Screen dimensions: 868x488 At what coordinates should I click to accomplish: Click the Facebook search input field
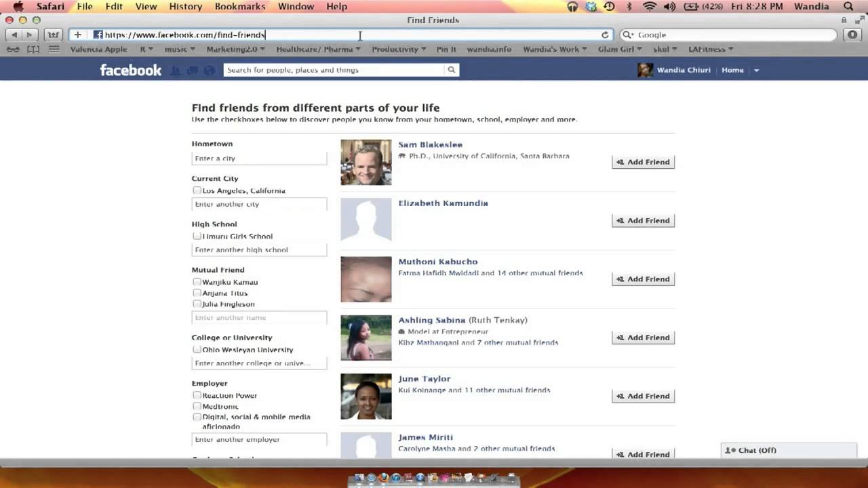click(x=334, y=70)
